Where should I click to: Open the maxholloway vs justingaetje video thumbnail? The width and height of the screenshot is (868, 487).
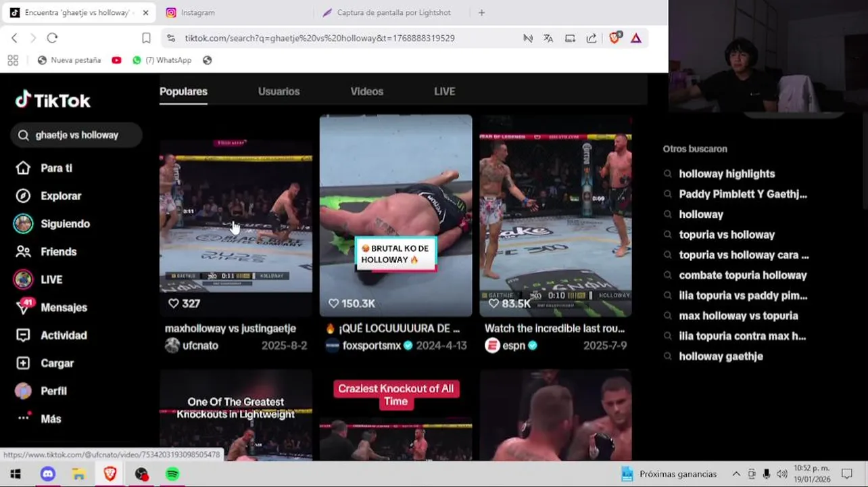click(x=236, y=215)
